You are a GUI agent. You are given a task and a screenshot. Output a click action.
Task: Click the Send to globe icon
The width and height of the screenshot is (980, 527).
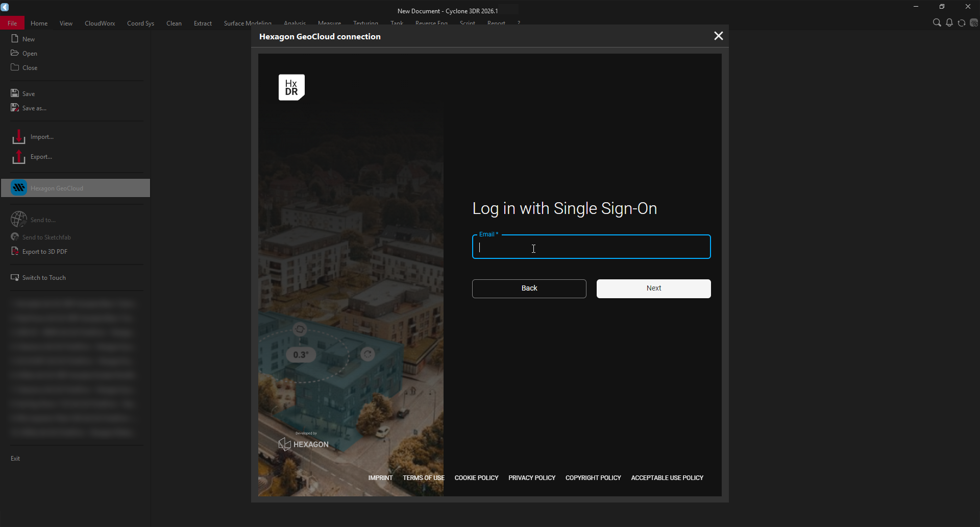pos(19,219)
